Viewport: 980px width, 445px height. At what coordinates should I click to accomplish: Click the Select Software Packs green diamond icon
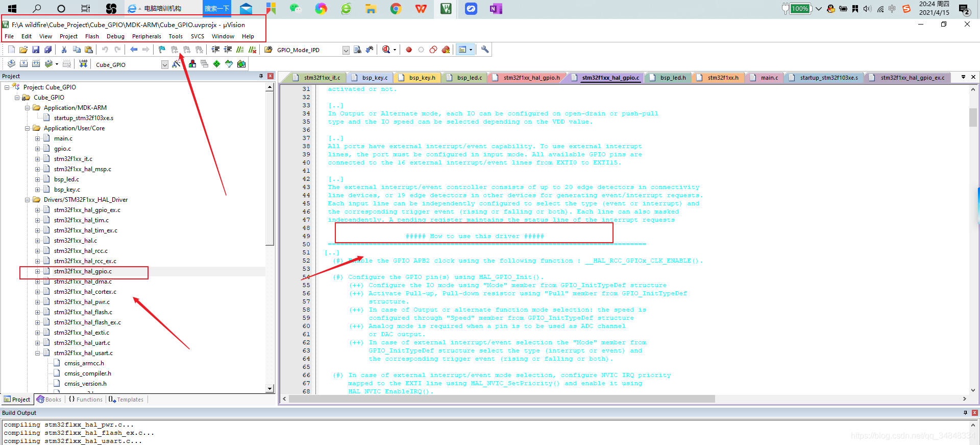tap(217, 64)
